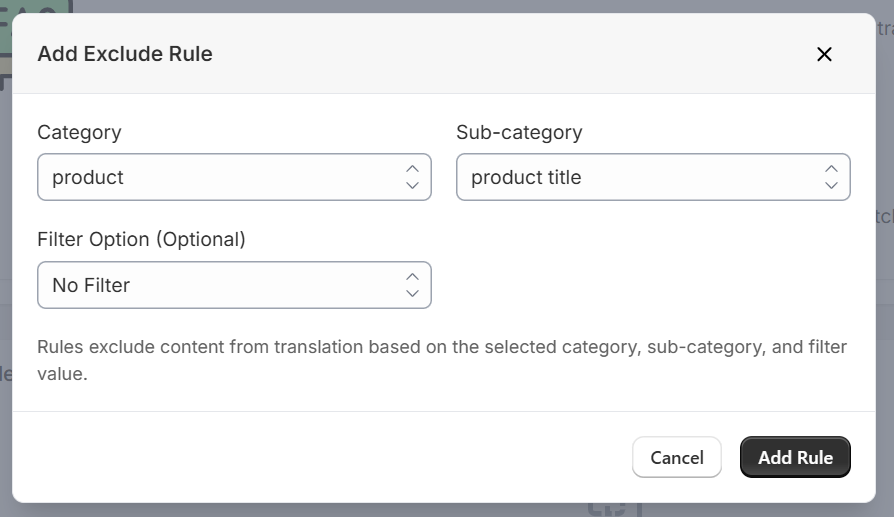Open the Category dropdown showing product

point(234,177)
